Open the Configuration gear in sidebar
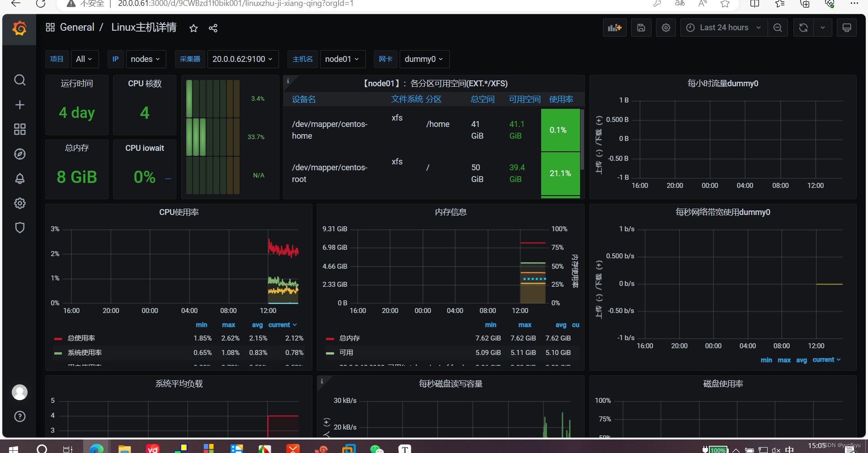Image resolution: width=868 pixels, height=453 pixels. [x=19, y=203]
